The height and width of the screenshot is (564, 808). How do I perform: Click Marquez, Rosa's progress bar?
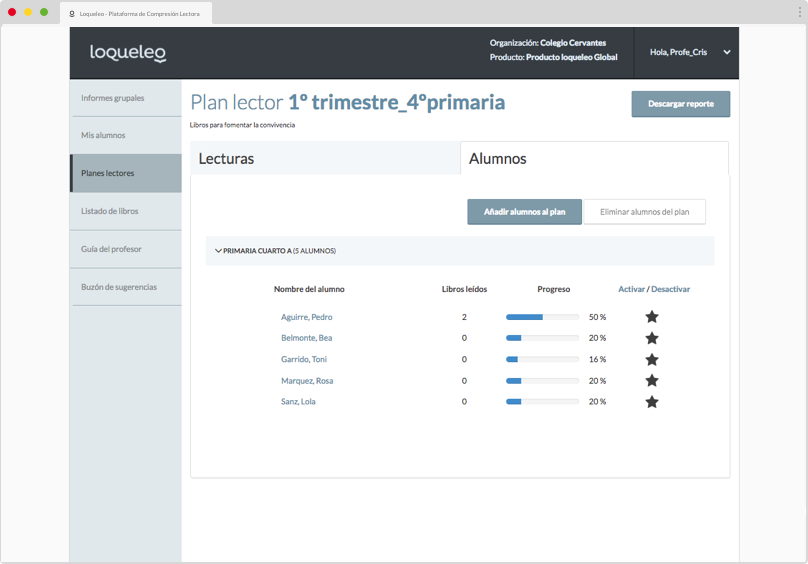pos(542,381)
